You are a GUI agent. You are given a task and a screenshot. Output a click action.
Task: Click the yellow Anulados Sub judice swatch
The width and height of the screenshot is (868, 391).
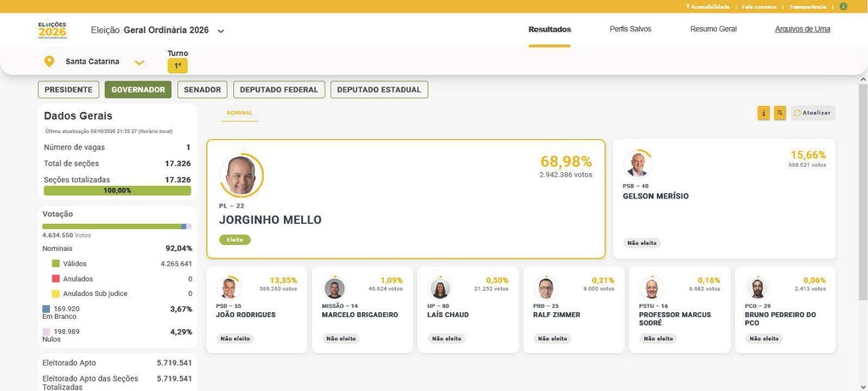[x=56, y=293]
